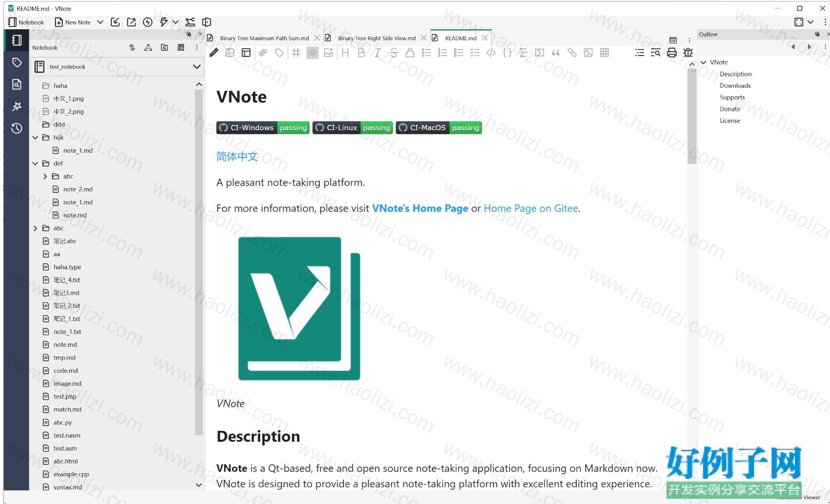This screenshot has height=504, width=830.
Task: Jump to Downloads in the outline
Action: point(735,86)
